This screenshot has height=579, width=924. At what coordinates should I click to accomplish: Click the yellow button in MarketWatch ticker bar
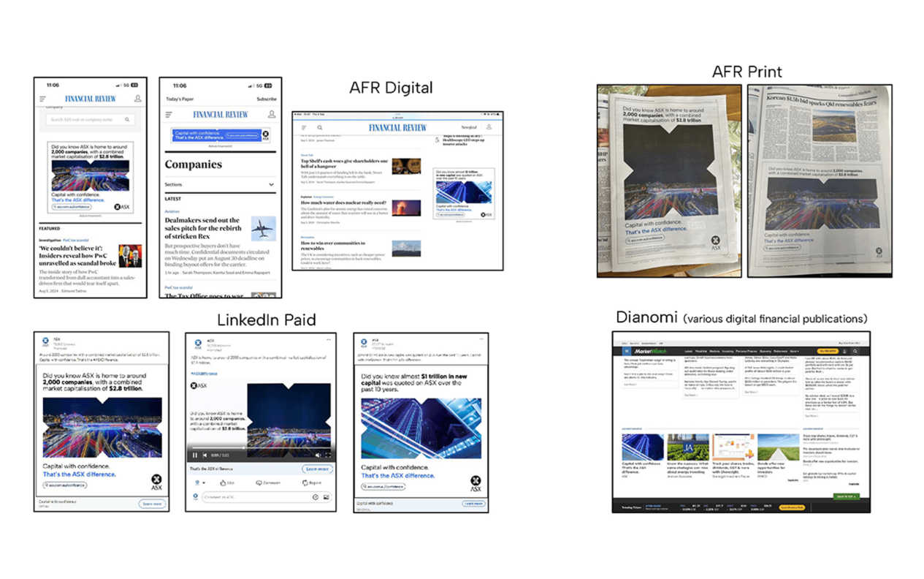(792, 507)
